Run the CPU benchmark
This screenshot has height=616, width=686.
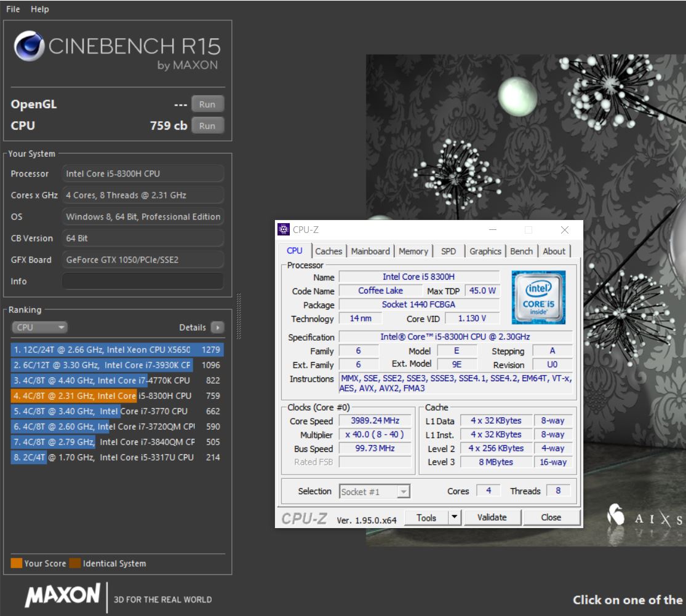click(207, 126)
